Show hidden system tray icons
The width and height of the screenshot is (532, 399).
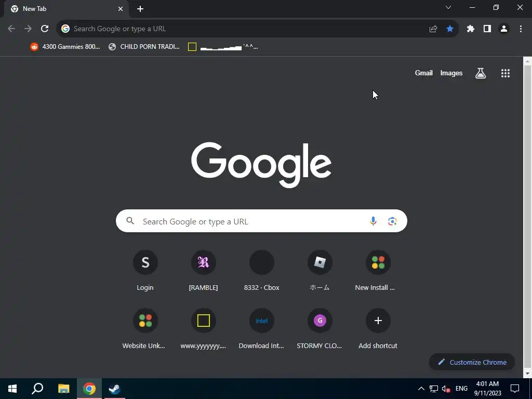click(x=421, y=389)
